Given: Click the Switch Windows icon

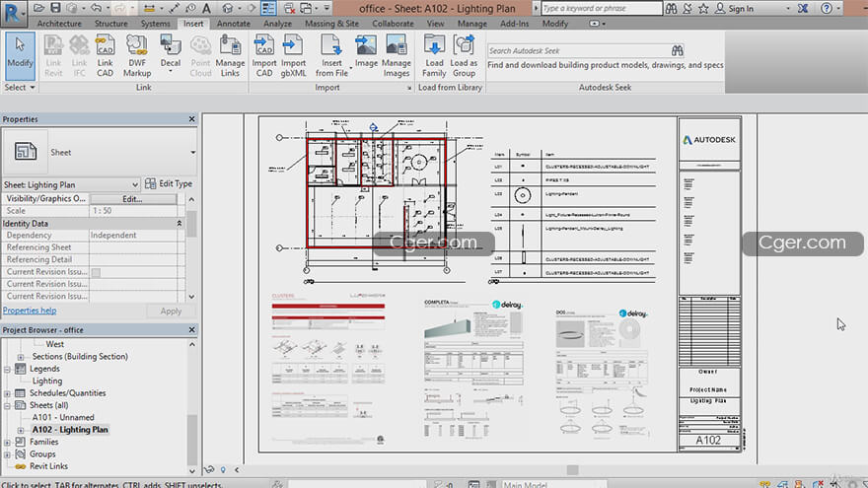Looking at the screenshot, I should click(306, 8).
